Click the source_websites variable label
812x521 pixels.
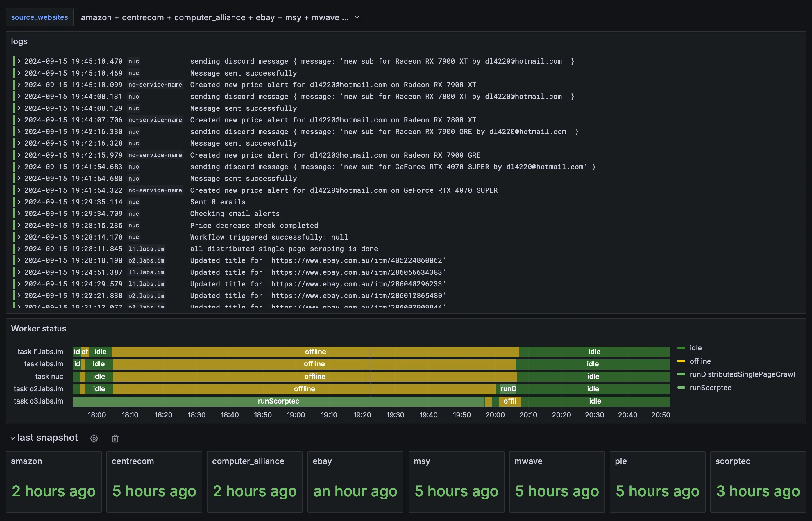point(39,17)
